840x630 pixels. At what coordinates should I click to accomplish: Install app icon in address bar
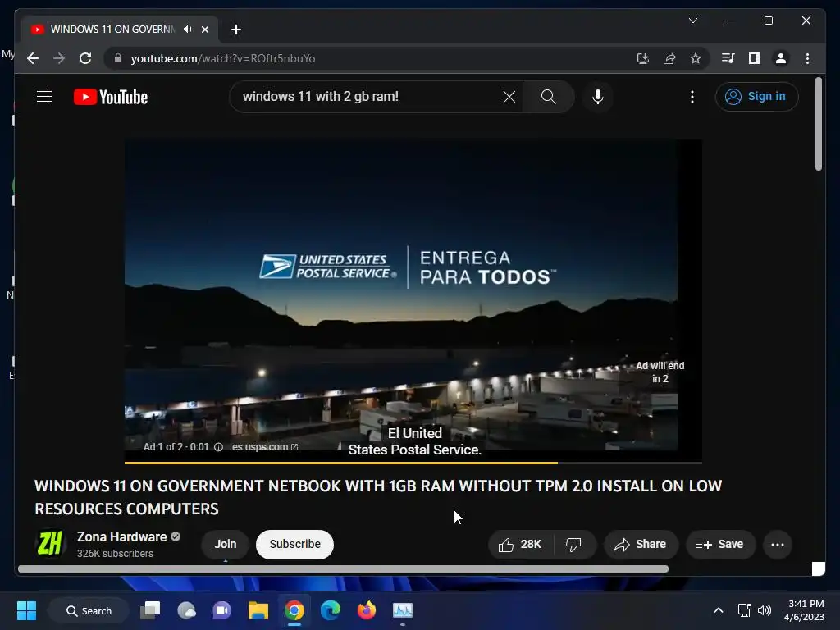point(643,58)
